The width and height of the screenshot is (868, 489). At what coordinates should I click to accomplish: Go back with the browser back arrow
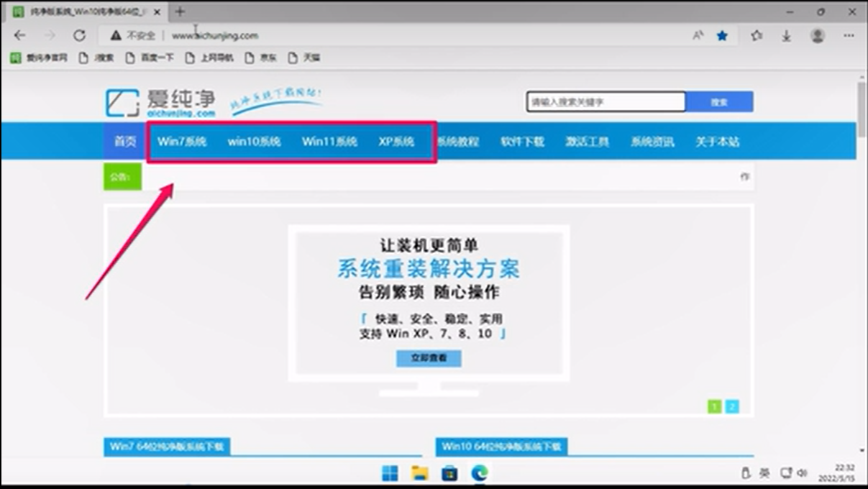tap(19, 35)
